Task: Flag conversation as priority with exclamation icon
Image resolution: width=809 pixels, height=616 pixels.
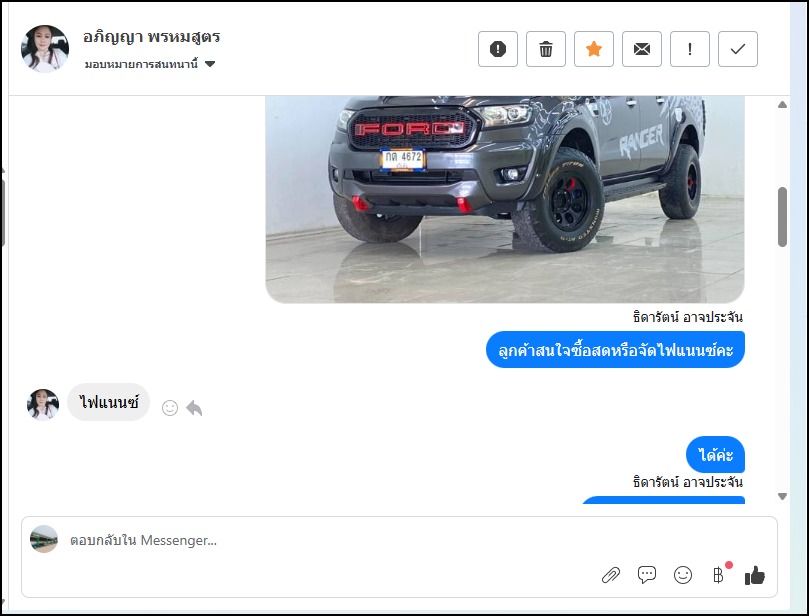Action: (x=689, y=49)
